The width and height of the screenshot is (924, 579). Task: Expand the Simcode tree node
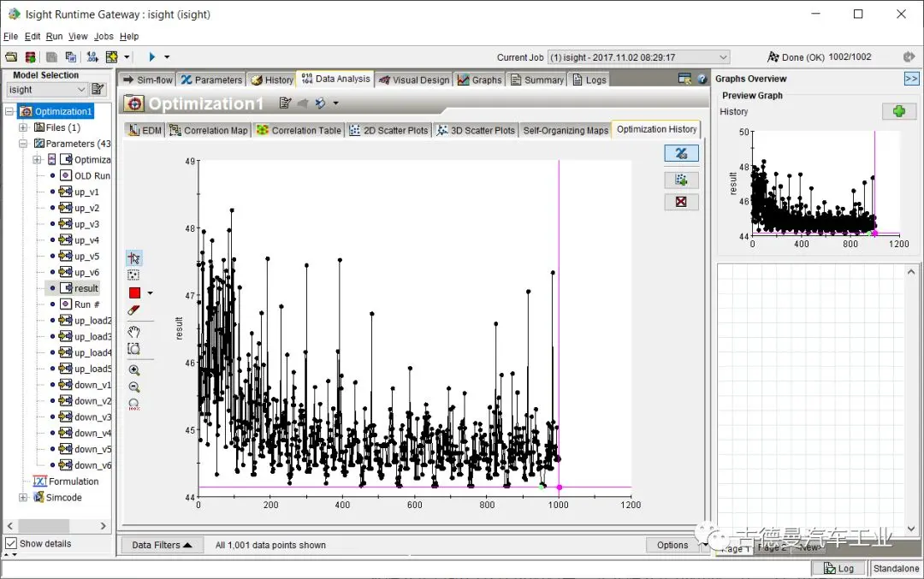[24, 498]
